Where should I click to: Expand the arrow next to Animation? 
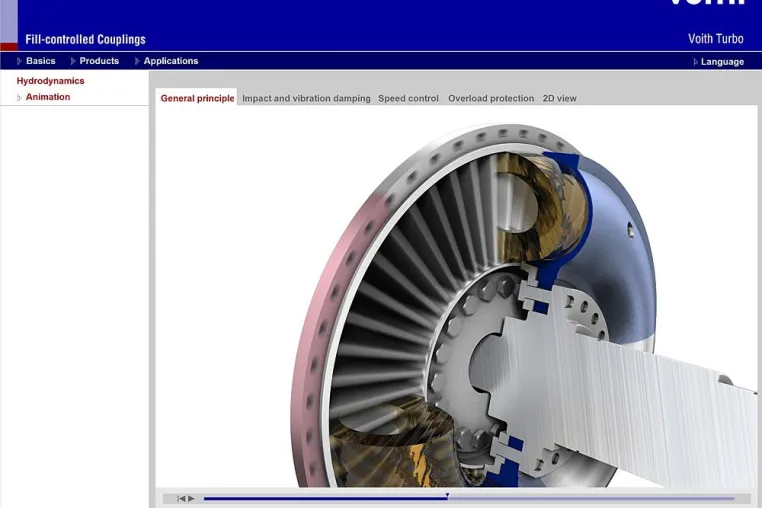pos(19,97)
